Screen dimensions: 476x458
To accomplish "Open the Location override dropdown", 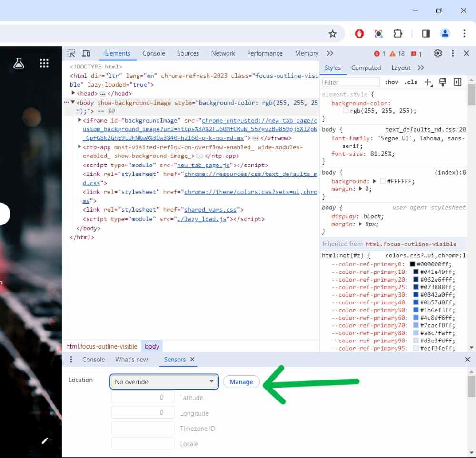I will (x=164, y=382).
